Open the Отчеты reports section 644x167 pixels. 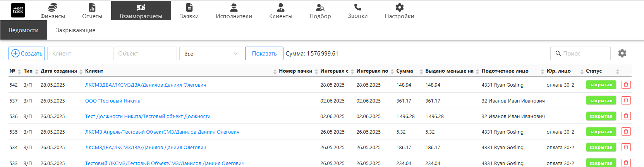pos(92,11)
